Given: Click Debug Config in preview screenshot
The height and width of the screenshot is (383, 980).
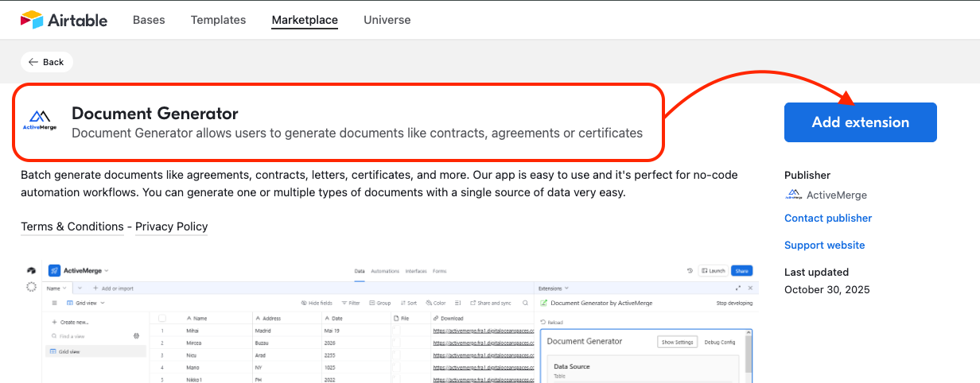Looking at the screenshot, I should pos(720,342).
